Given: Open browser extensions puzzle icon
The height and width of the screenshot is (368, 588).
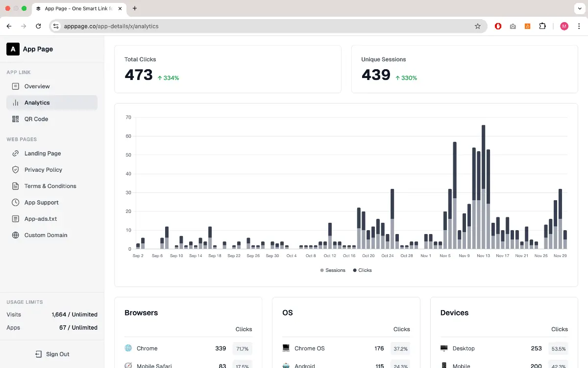Looking at the screenshot, I should coord(542,26).
